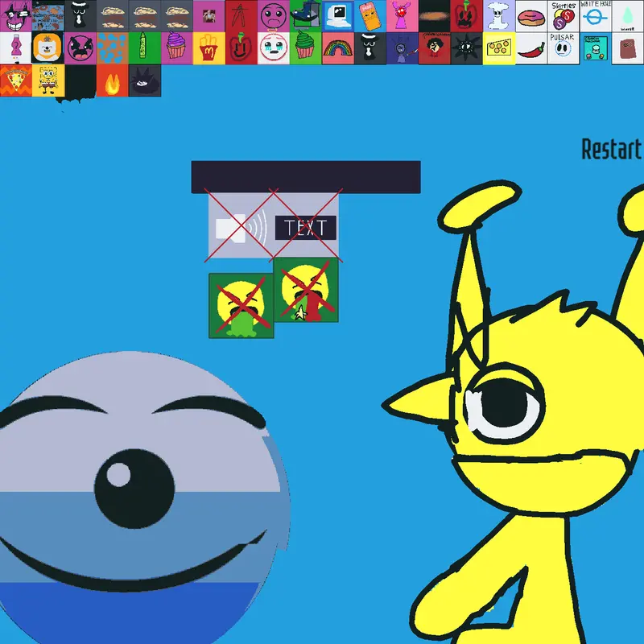The height and width of the screenshot is (644, 644).
Task: Choose the black sun with eye tile
Action: tap(467, 48)
